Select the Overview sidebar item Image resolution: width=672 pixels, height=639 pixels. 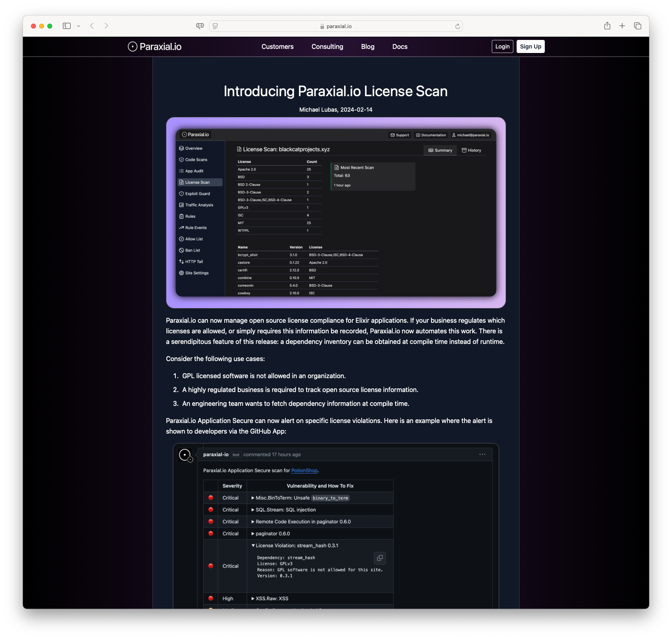pyautogui.click(x=192, y=148)
